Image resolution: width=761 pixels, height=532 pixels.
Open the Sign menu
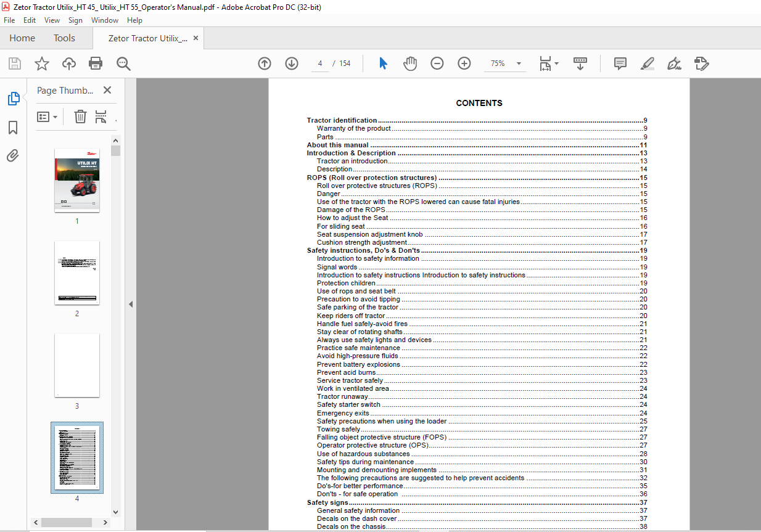tap(75, 20)
